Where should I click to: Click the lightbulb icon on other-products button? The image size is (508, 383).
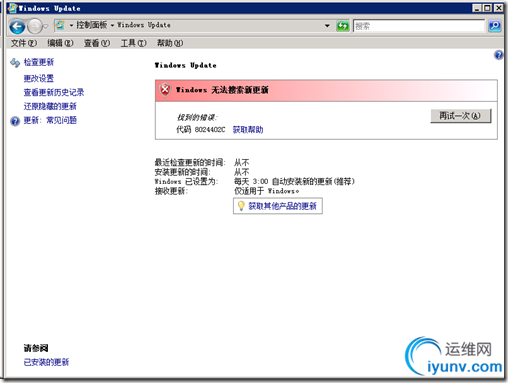pyautogui.click(x=241, y=206)
